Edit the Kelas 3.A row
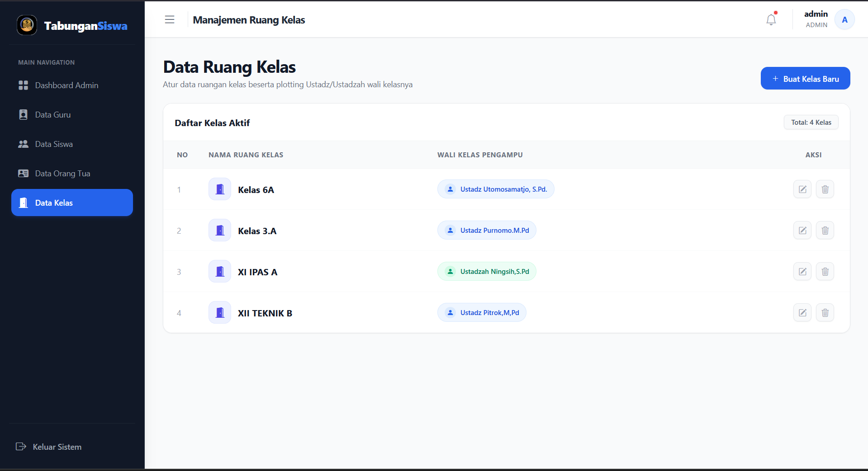Image resolution: width=868 pixels, height=471 pixels. coord(802,231)
